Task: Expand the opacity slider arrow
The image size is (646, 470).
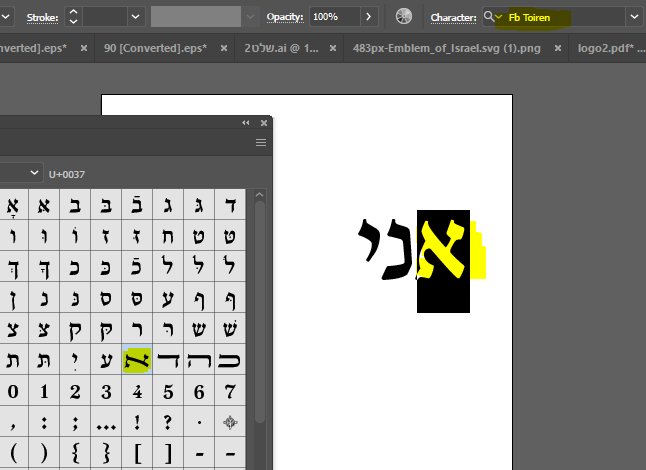Action: [369, 17]
